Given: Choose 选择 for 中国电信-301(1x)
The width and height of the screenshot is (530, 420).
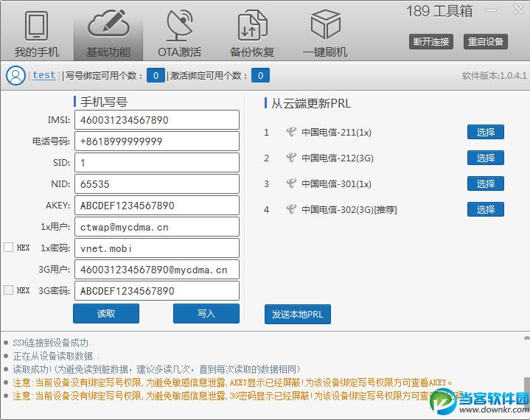Looking at the screenshot, I should 486,183.
